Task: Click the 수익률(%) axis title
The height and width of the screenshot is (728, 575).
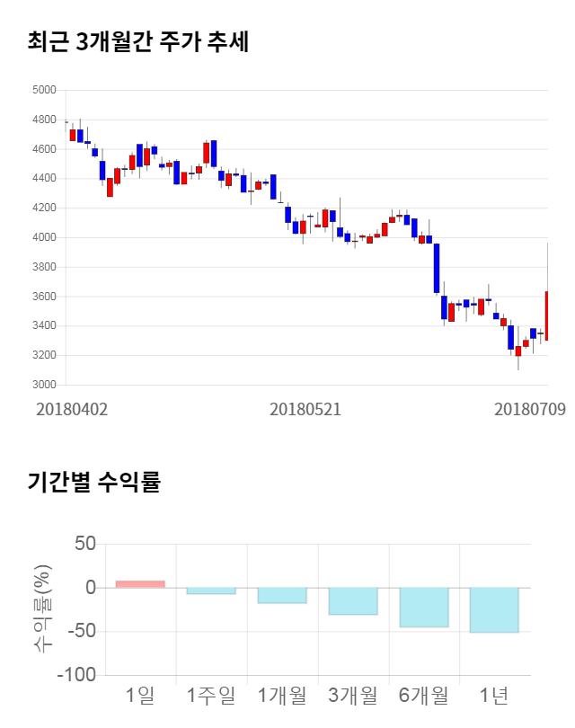Action: tap(41, 608)
